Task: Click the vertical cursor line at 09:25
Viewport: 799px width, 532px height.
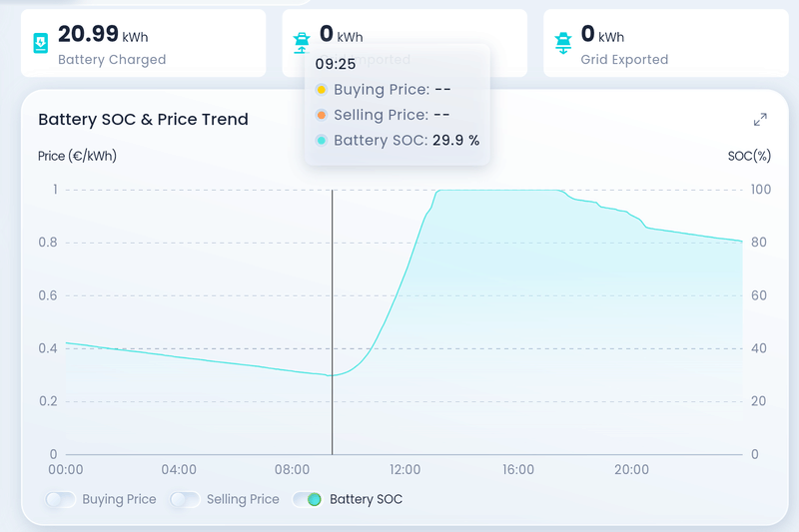Action: pyautogui.click(x=332, y=299)
